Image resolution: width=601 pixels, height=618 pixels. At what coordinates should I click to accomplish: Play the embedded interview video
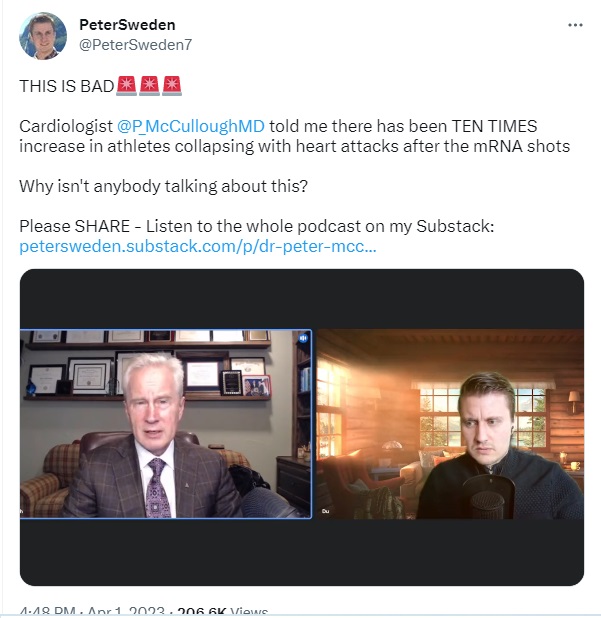pos(302,427)
